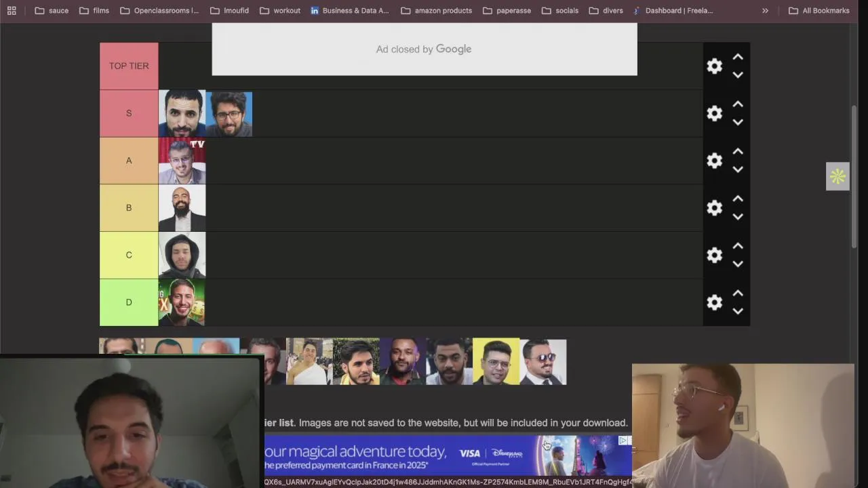Open the divers bookmarks folder
Image resolution: width=868 pixels, height=488 pixels.
pyautogui.click(x=606, y=10)
